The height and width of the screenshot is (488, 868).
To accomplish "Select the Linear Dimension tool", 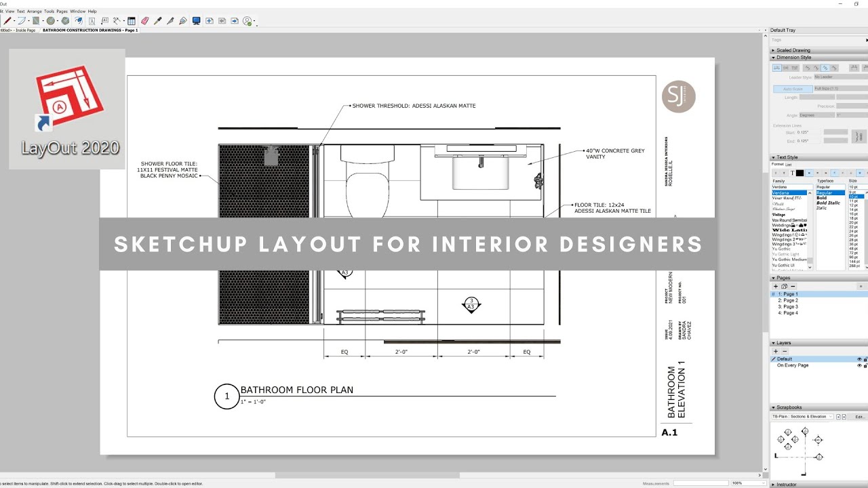I will pos(116,21).
